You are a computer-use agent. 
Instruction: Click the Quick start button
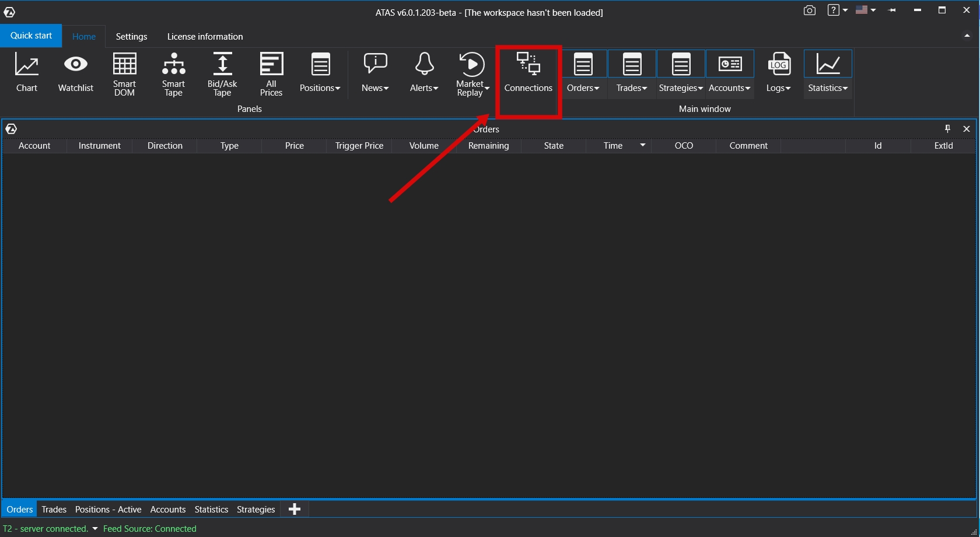(31, 36)
